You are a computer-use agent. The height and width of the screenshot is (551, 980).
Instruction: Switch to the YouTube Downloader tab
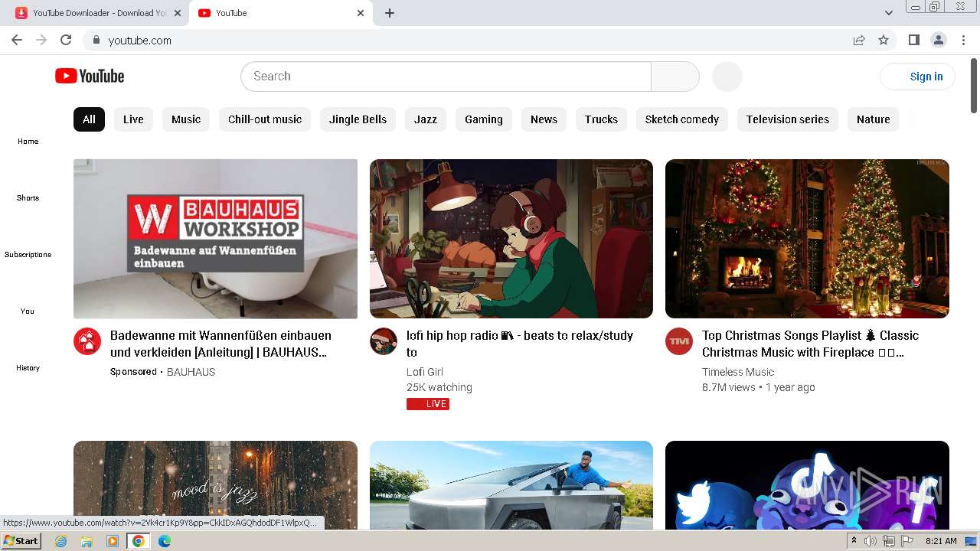point(100,13)
